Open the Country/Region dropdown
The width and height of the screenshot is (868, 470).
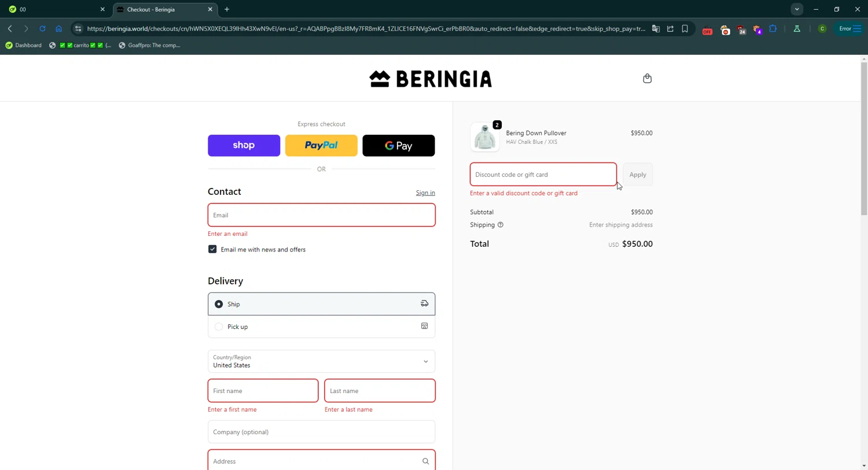(x=321, y=361)
